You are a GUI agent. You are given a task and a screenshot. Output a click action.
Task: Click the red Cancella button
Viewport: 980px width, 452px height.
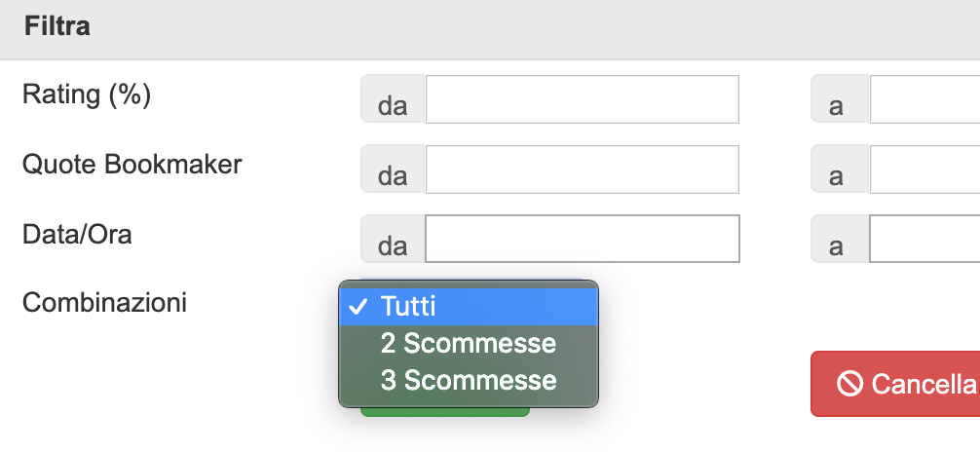[x=895, y=384]
